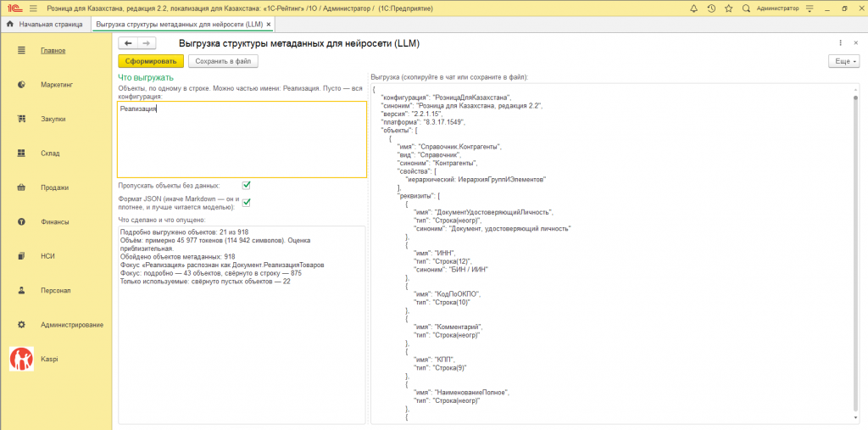The height and width of the screenshot is (430, 868).
Task: Click the JSON line "версия": "2.2.1.15"
Action: [411, 114]
